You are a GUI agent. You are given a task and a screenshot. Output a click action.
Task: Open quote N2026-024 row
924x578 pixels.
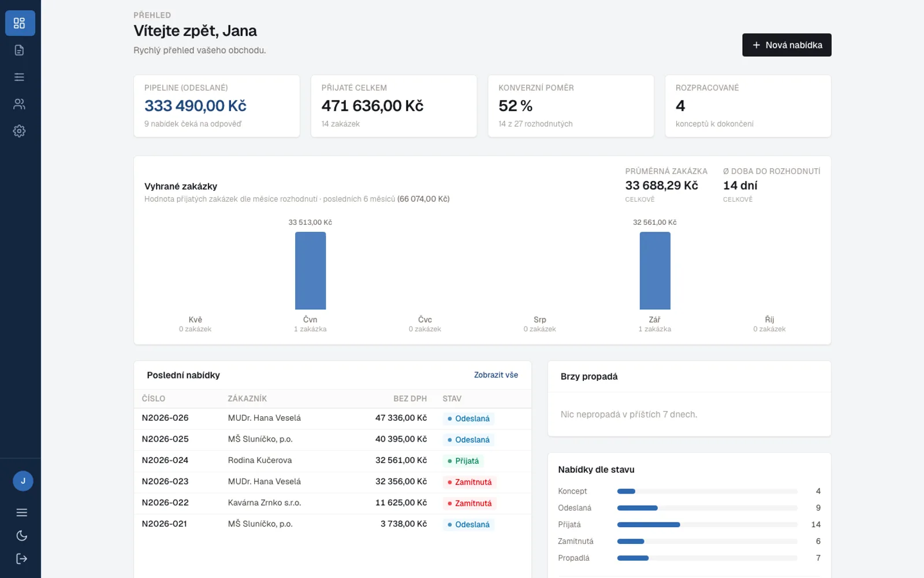click(x=333, y=461)
